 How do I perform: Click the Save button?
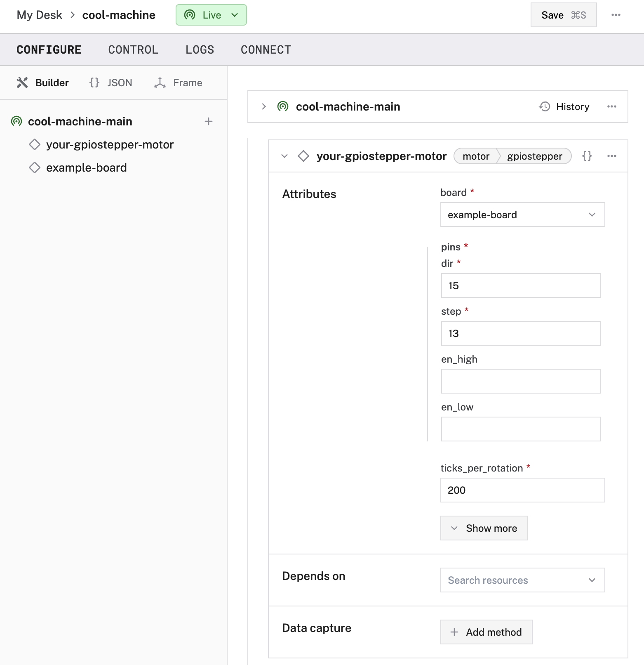click(x=563, y=15)
